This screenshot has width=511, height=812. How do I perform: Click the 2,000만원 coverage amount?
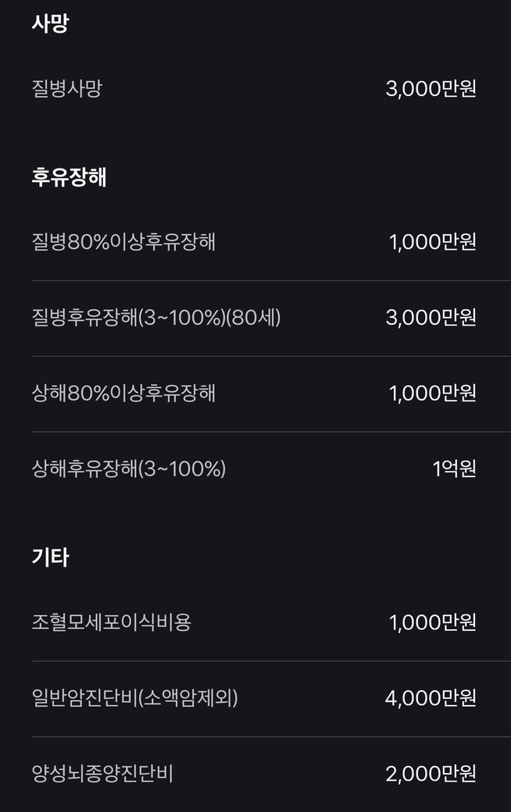431,774
